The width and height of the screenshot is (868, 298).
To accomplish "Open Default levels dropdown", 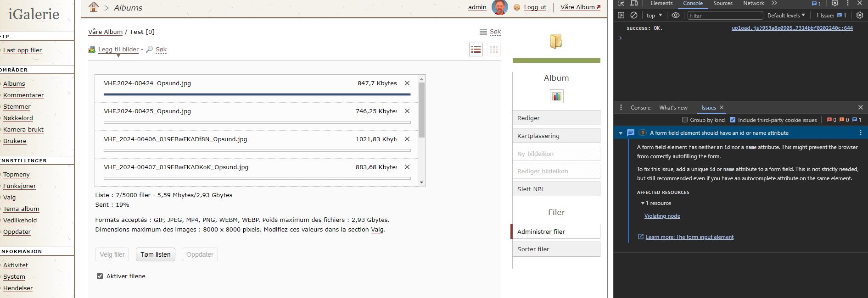I will point(786,15).
